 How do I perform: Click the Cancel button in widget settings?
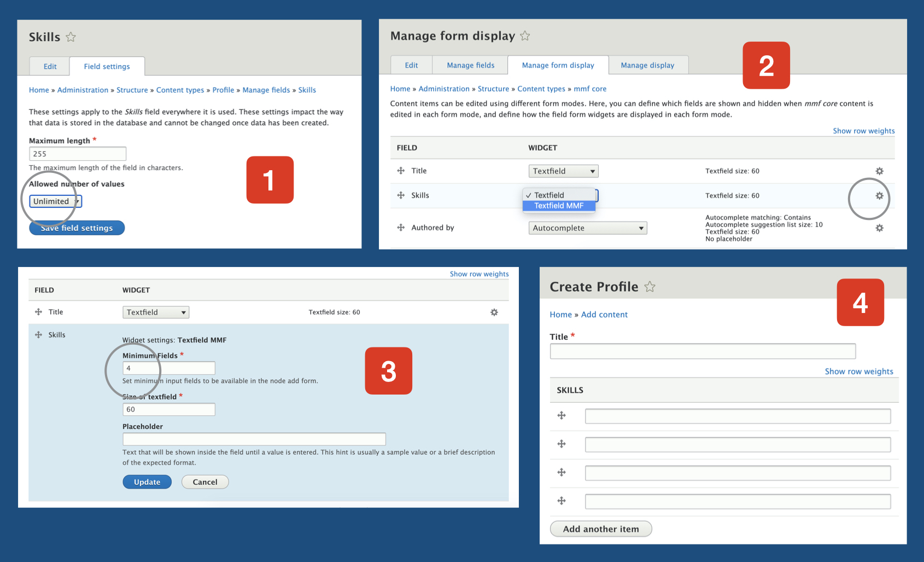[x=205, y=482]
